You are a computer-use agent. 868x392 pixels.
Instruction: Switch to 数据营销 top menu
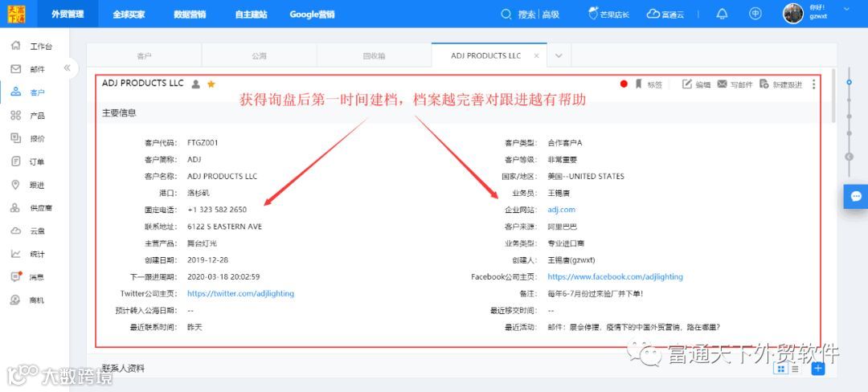(x=190, y=14)
